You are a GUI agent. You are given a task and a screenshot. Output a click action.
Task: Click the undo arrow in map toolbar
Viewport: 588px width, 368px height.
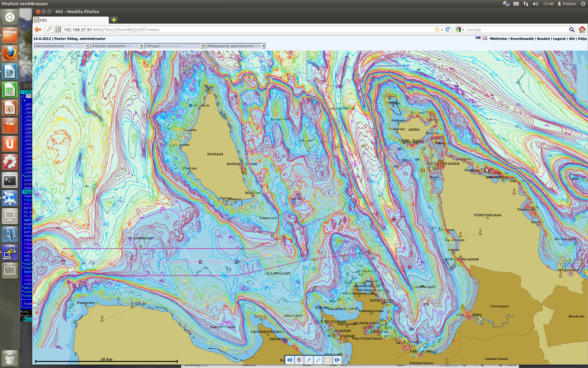point(290,360)
